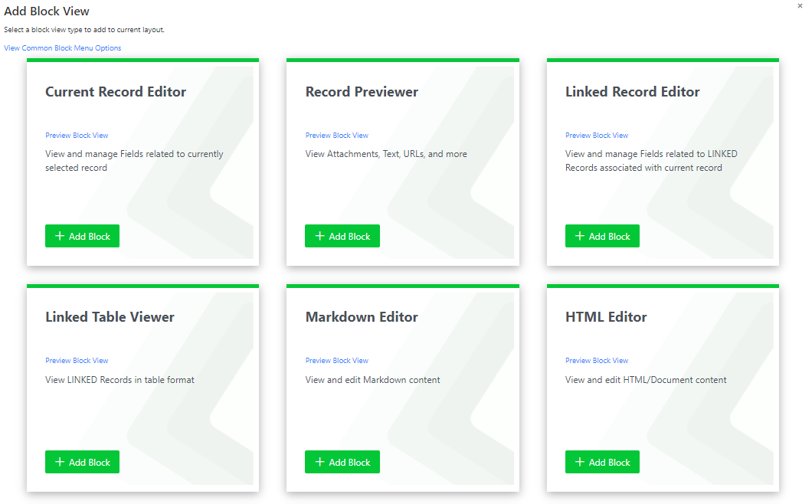The image size is (812, 504).
Task: Preview the Linked Record Editor block view
Action: coord(597,136)
